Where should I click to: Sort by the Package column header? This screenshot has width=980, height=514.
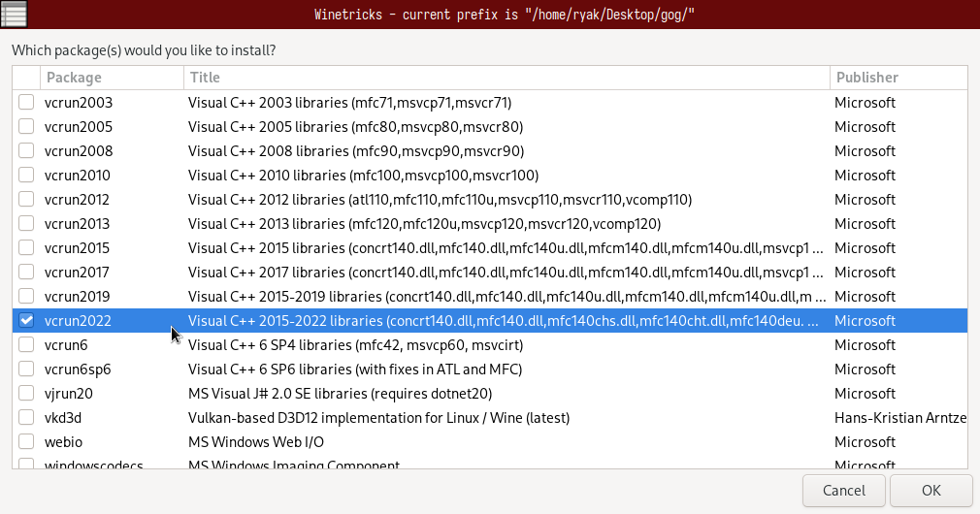click(x=112, y=78)
